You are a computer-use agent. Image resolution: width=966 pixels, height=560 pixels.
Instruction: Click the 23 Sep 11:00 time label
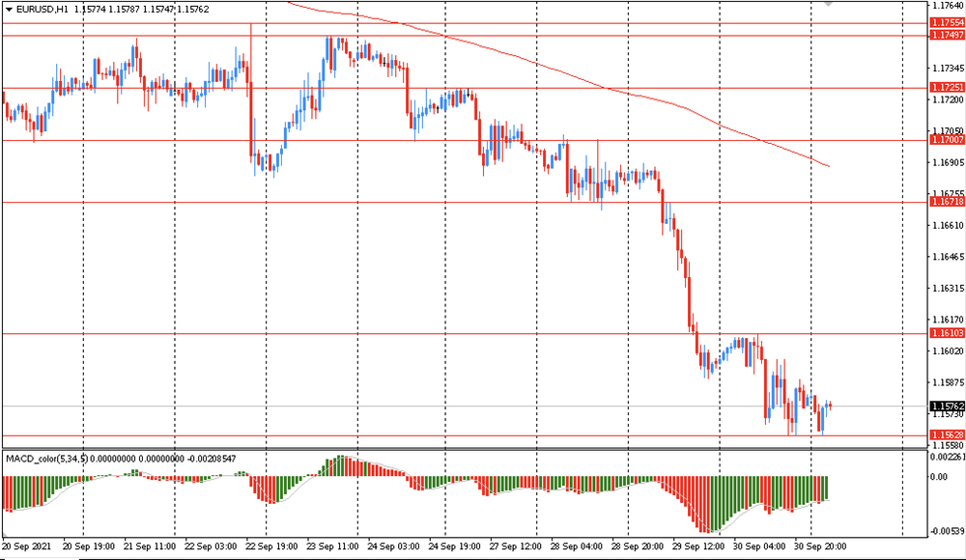click(x=332, y=546)
